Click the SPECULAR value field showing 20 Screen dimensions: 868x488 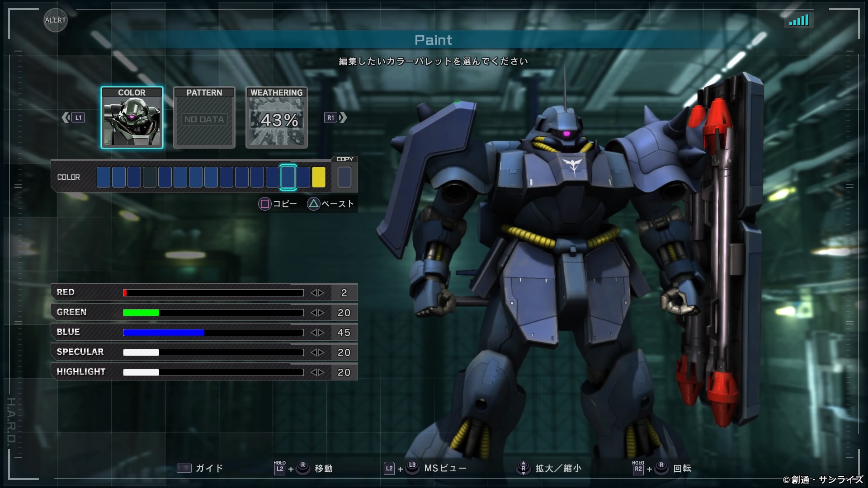coord(344,352)
